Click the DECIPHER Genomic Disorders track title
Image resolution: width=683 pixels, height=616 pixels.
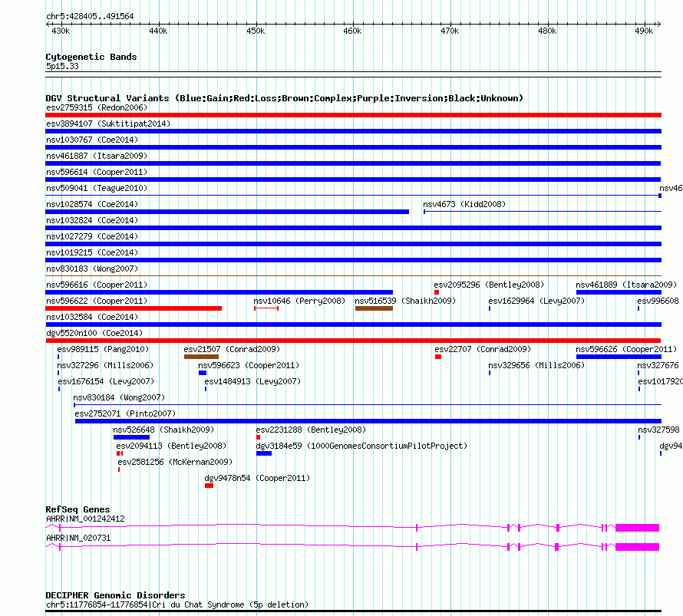(x=115, y=595)
